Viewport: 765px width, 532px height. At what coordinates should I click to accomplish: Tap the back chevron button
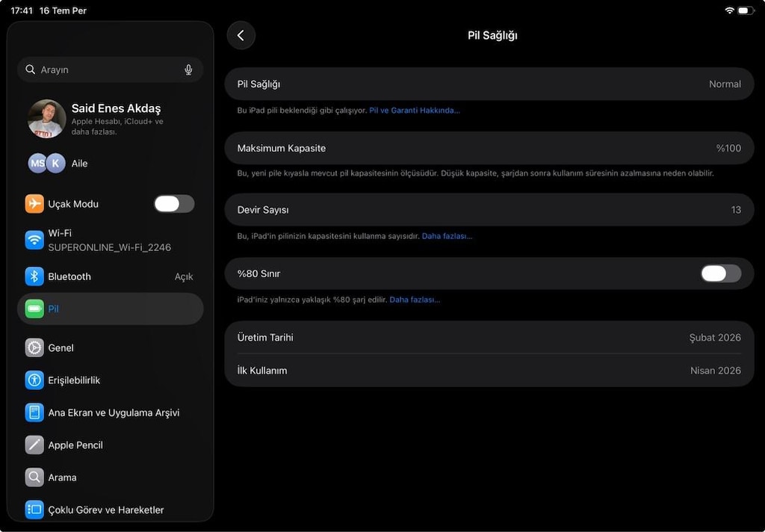click(241, 35)
